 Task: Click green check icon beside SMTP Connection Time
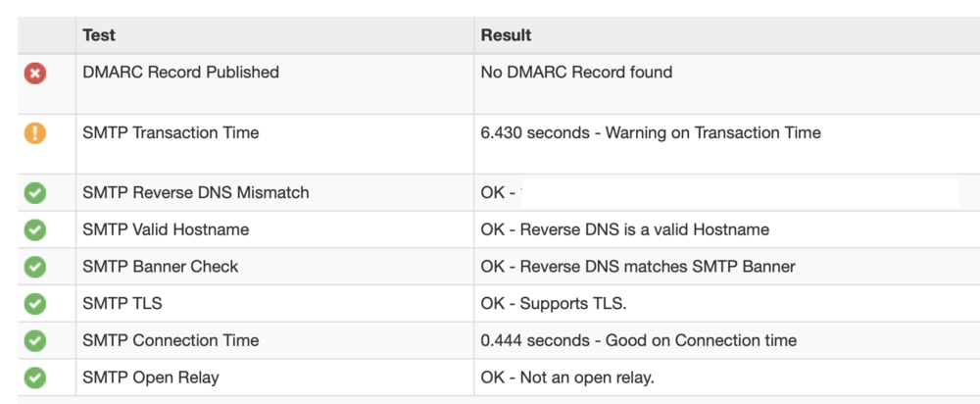coord(35,341)
